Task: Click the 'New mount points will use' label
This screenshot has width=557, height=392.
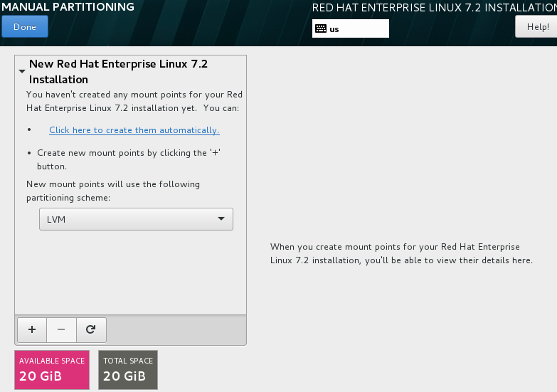Action: pos(113,191)
